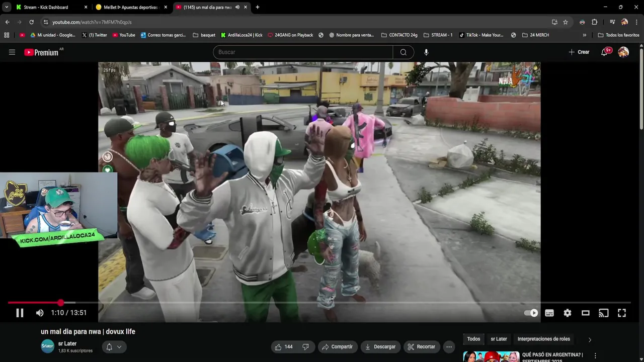Open Mi unidad Google bookmark
Screen dimensions: 644x362
pyautogui.click(x=53, y=35)
